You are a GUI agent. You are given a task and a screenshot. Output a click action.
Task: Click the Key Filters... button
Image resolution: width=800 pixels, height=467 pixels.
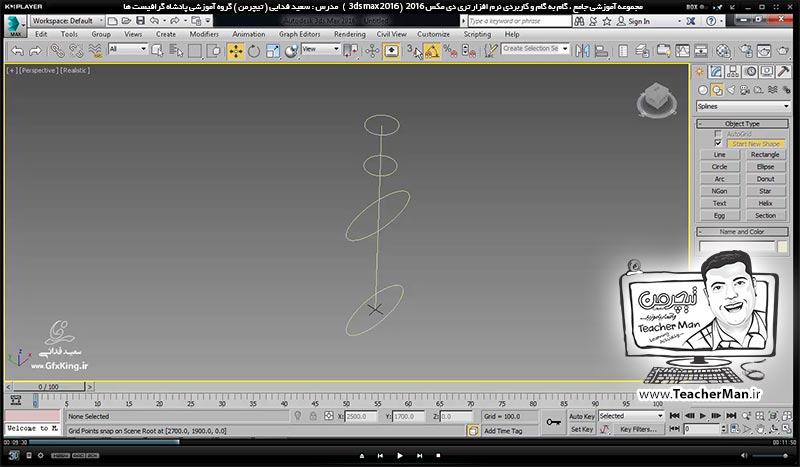coord(638,429)
